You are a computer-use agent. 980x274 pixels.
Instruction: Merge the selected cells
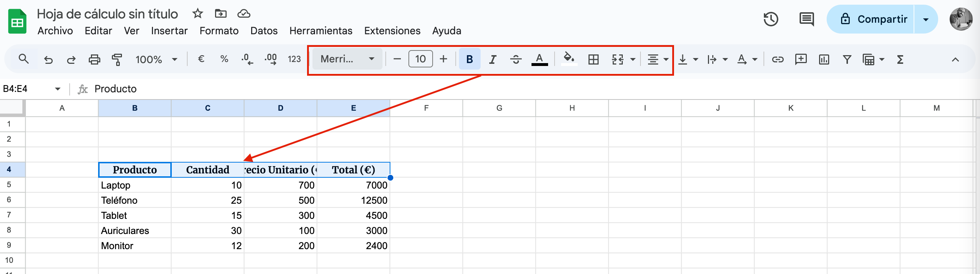click(x=617, y=59)
